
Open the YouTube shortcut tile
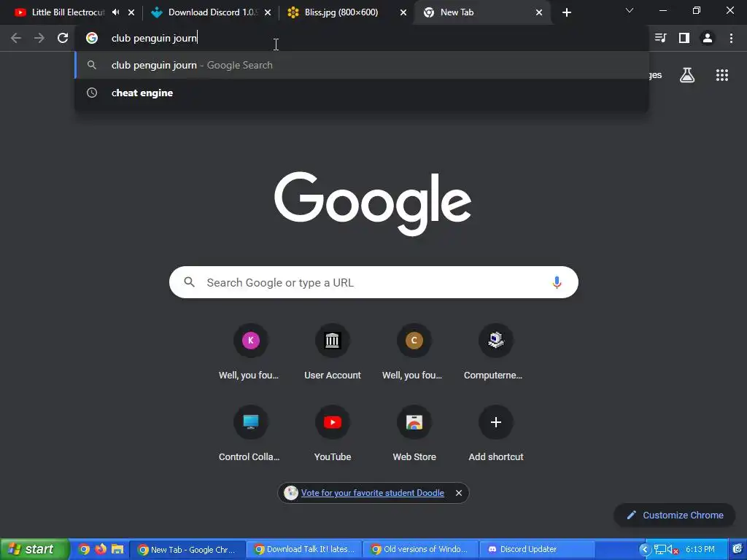point(333,433)
